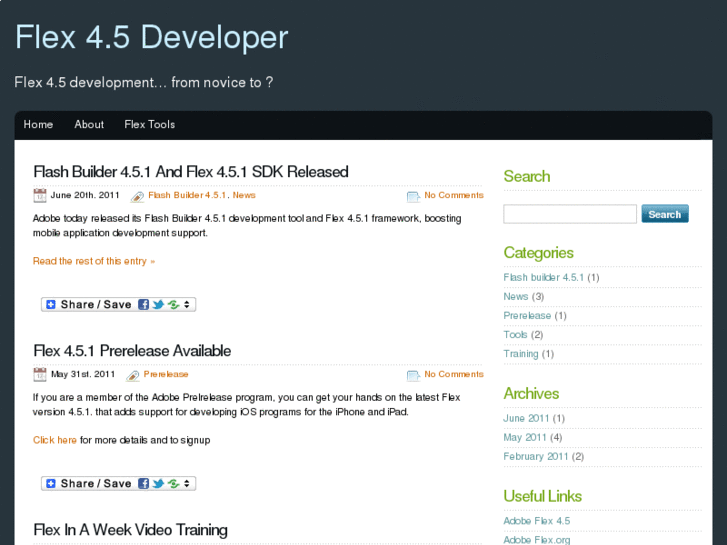Image resolution: width=727 pixels, height=545 pixels.
Task: Click the green share icon in the first Share/Save bar
Action: pyautogui.click(x=173, y=304)
